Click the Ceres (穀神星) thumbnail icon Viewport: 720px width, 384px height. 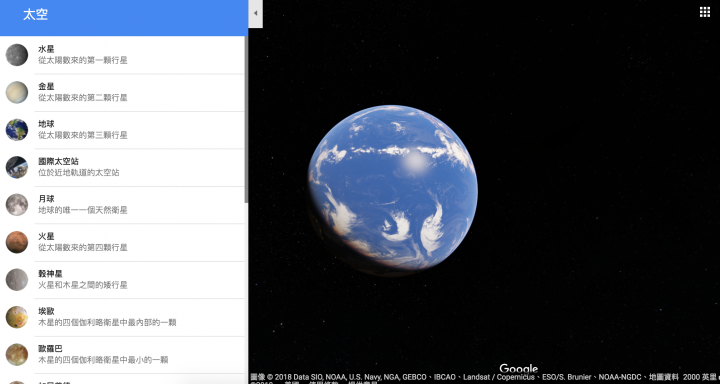pos(17,280)
